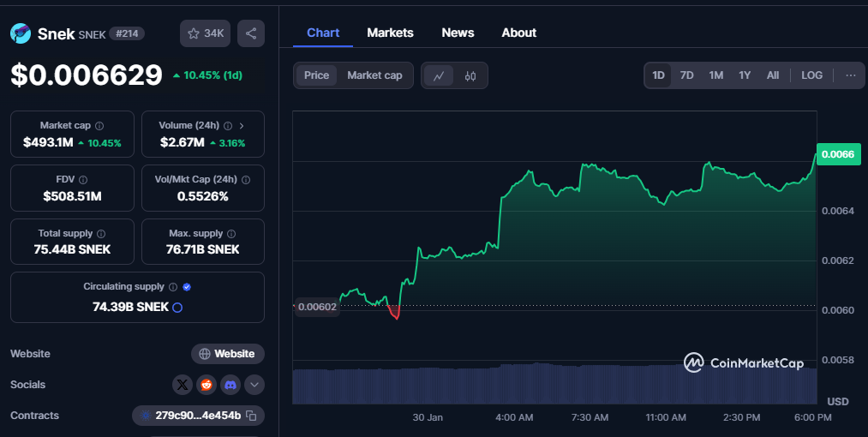Screen dimensions: 868x437
Task: Show the Max. supply info icon
Action: point(231,234)
